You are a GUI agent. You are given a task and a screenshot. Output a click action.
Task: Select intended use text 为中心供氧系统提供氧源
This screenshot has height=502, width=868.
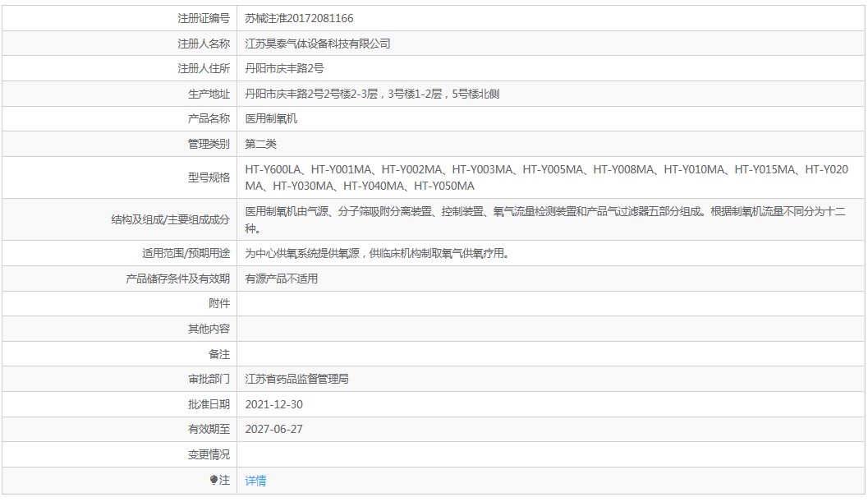(x=377, y=253)
